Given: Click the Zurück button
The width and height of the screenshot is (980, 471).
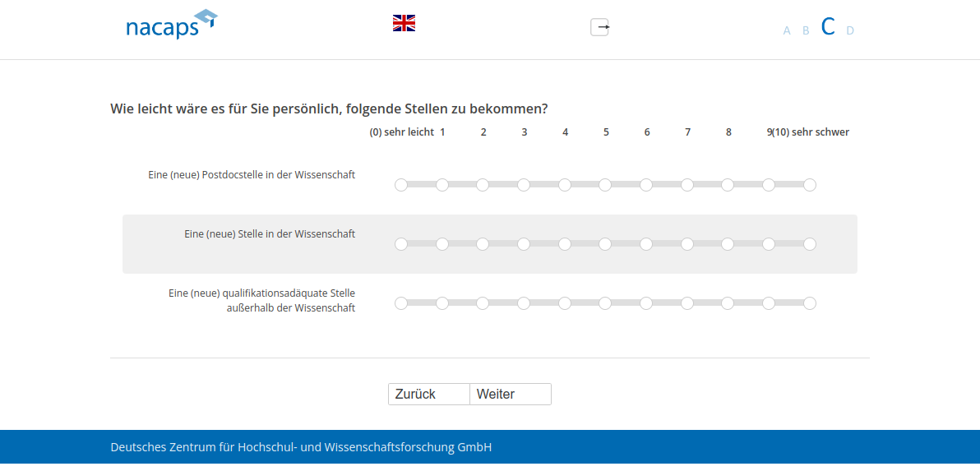Looking at the screenshot, I should pos(428,395).
